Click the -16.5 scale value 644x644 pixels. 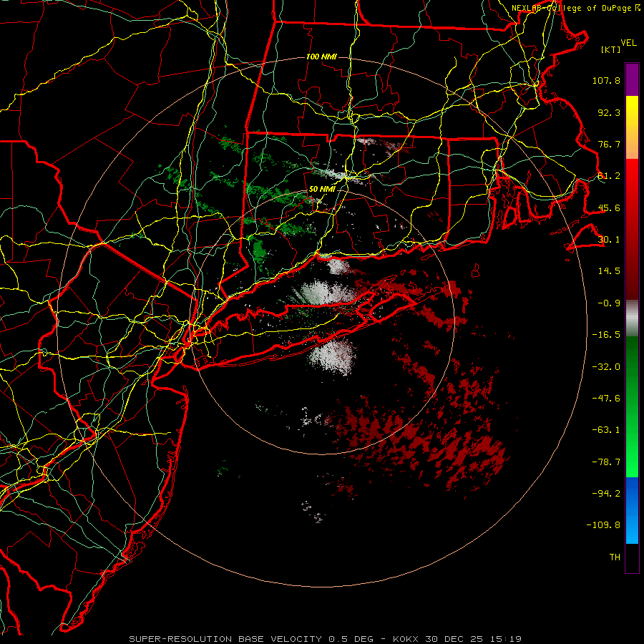click(x=606, y=335)
